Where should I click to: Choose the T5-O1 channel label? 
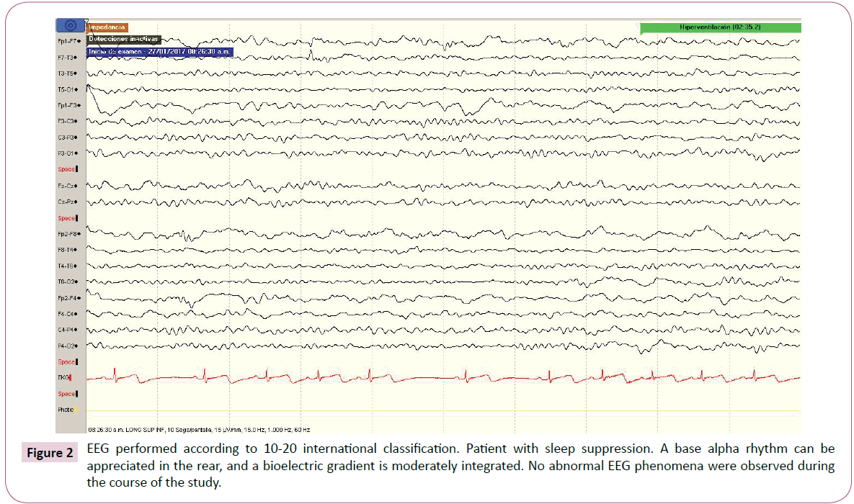pos(68,89)
